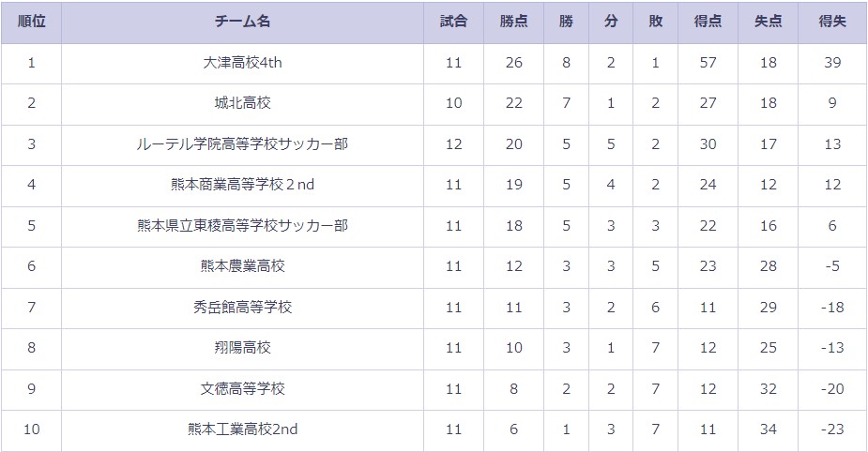Select the 失点 column header
Image resolution: width=868 pixels, height=452 pixels.
click(x=769, y=22)
